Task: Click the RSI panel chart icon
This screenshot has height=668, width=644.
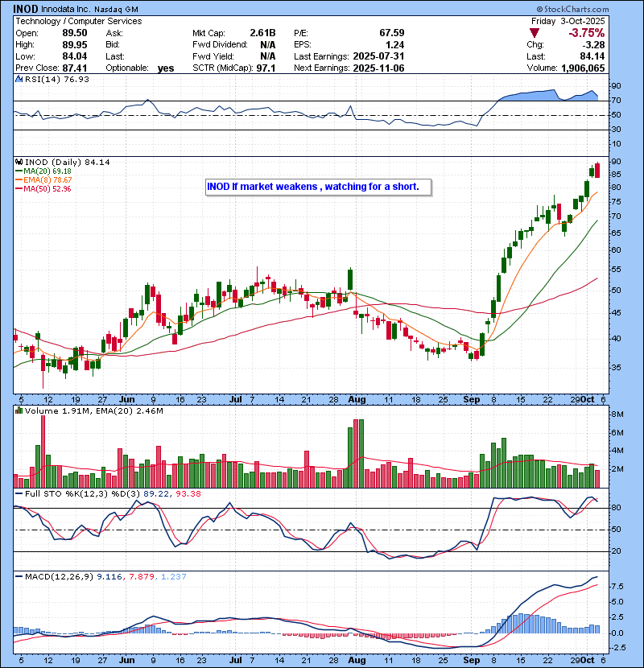Action: click(19, 79)
